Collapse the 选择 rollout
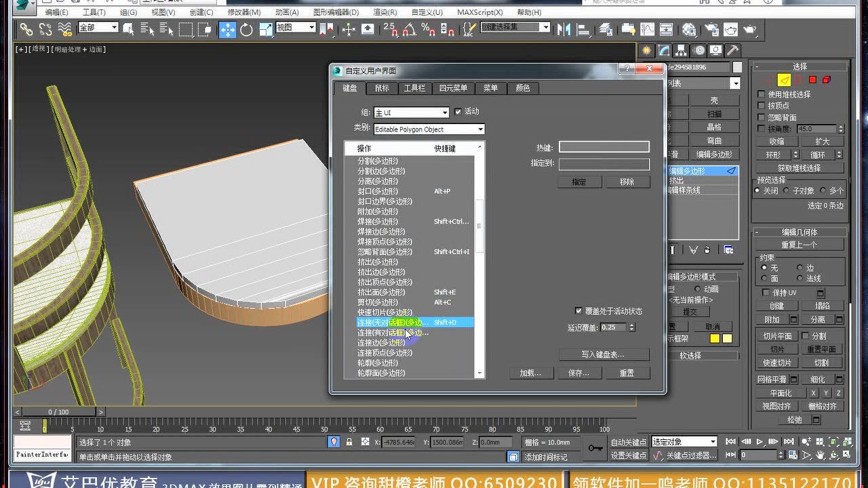868x488 pixels. [x=800, y=66]
